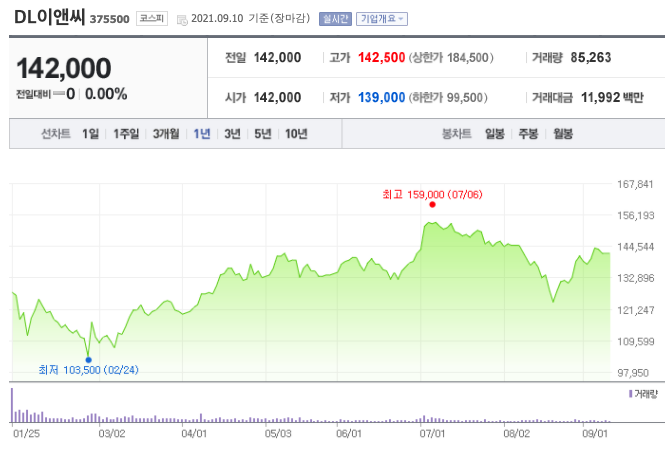This screenshot has height=457, width=665.
Task: Click the 132,896 y-axis label
Action: [635, 278]
